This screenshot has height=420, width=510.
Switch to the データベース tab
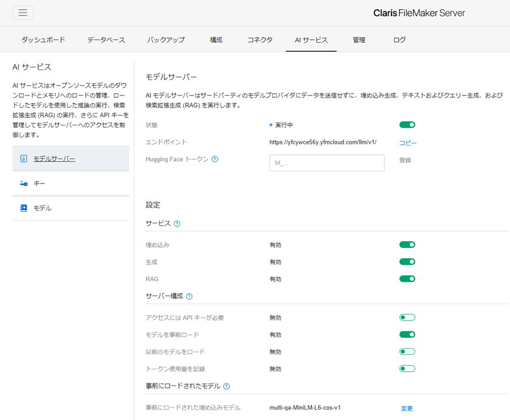point(106,40)
